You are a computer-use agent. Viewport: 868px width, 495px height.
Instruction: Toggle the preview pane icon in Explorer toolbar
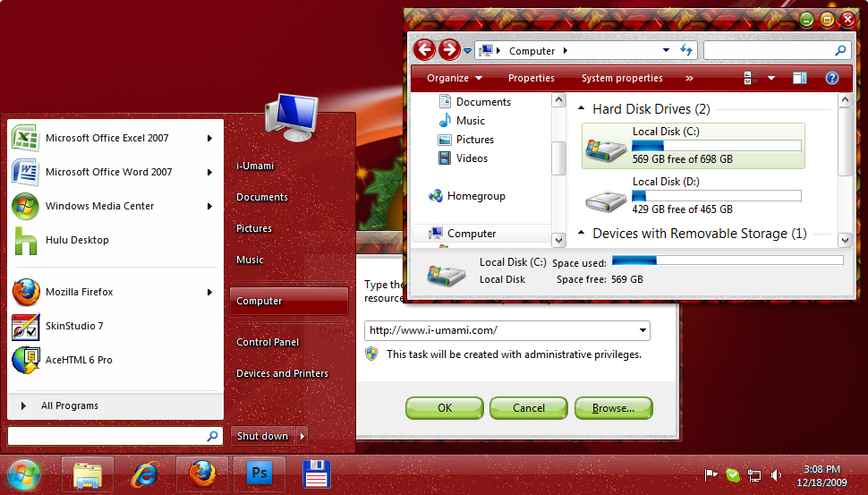pos(799,78)
